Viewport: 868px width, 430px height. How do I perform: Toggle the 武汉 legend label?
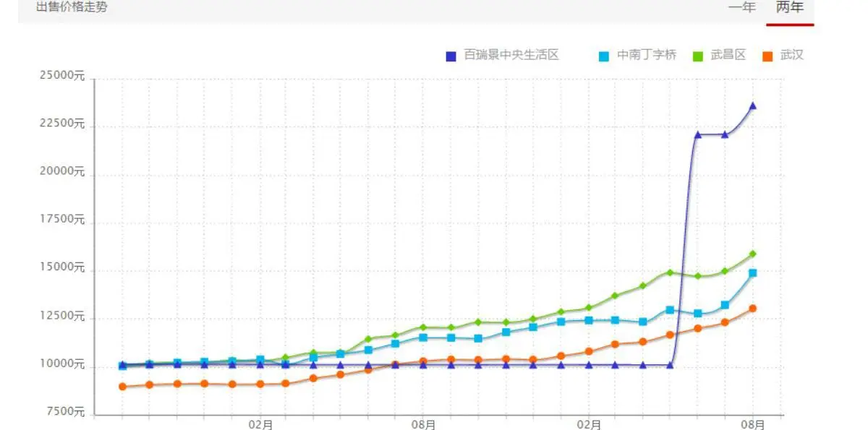(792, 55)
